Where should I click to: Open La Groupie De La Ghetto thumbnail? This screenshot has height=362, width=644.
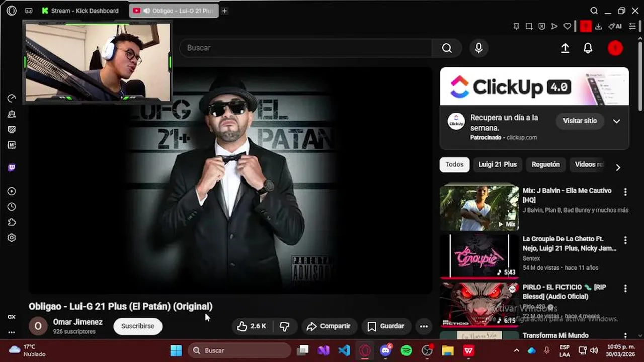[x=479, y=255]
